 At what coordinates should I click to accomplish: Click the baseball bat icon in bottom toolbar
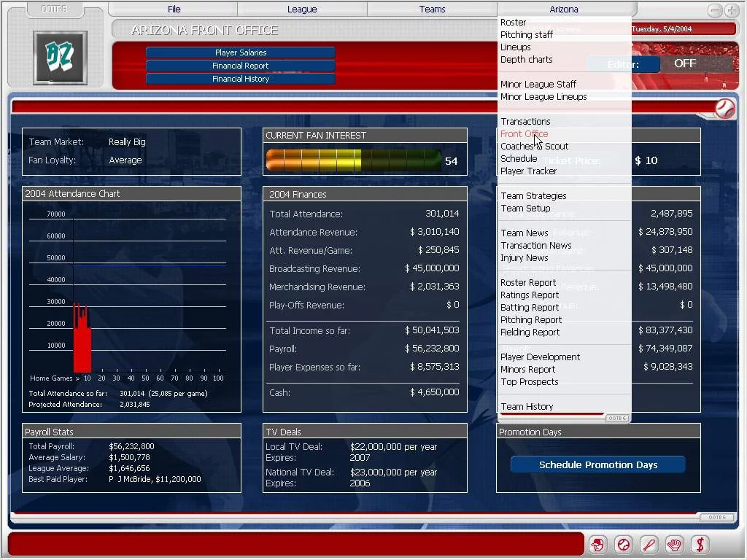pos(649,544)
